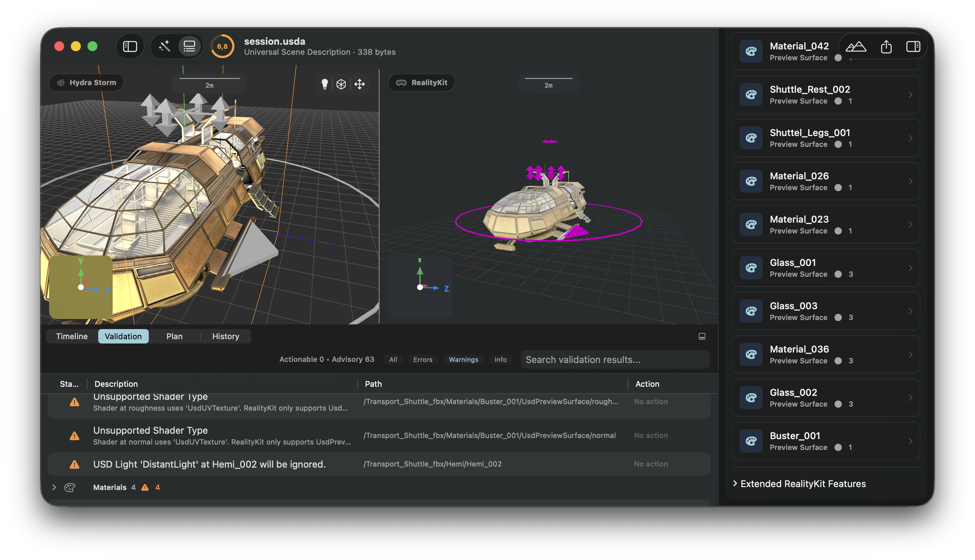Click the cube display mode icon

pyautogui.click(x=341, y=84)
